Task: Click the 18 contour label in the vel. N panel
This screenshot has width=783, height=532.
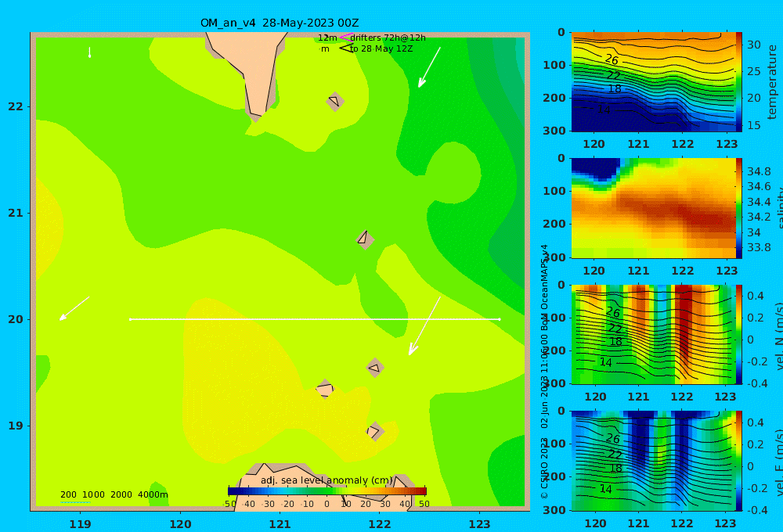Action: (615, 342)
